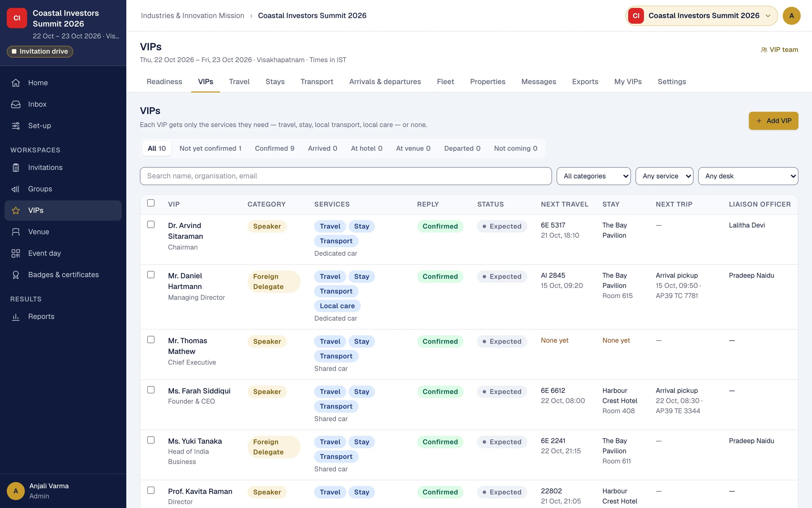Click the Venue icon in sidebar
Viewport: 812px width, 508px height.
[x=16, y=232]
